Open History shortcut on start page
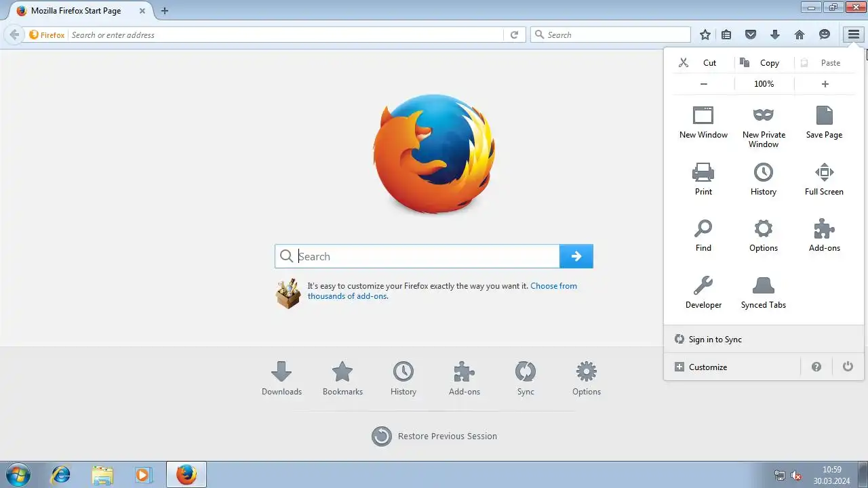This screenshot has height=488, width=868. [x=403, y=378]
